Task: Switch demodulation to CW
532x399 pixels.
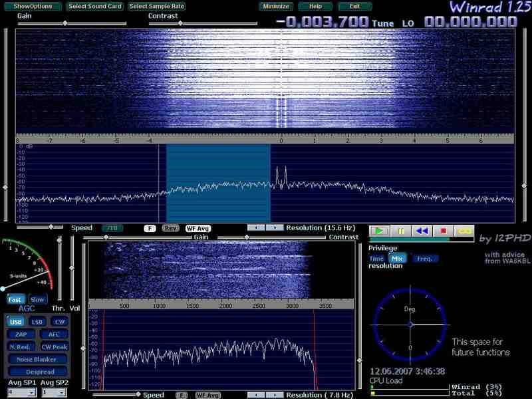Action: [x=59, y=322]
